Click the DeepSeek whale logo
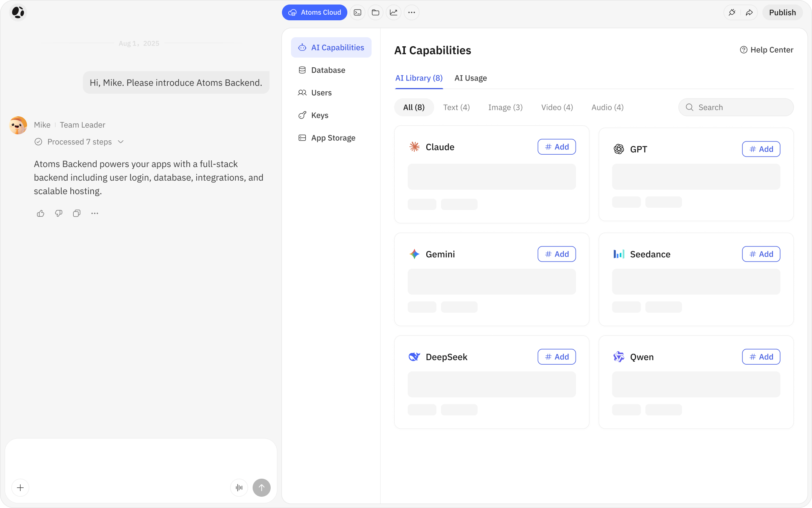Image resolution: width=812 pixels, height=508 pixels. tap(414, 357)
